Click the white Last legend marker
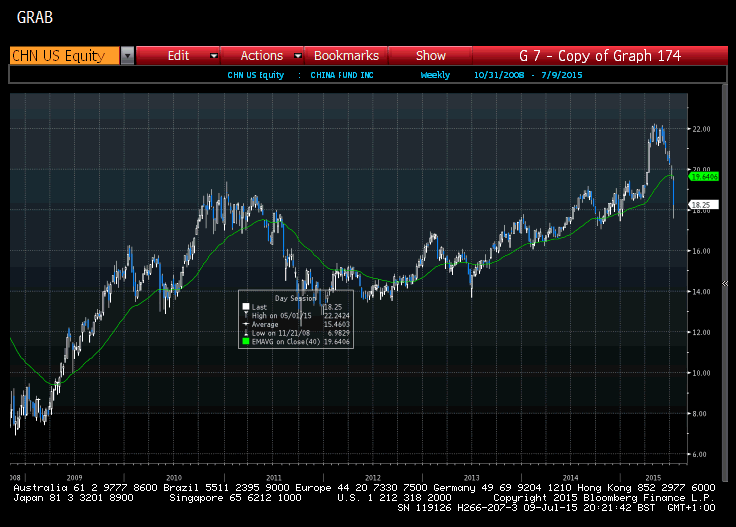 click(244, 306)
